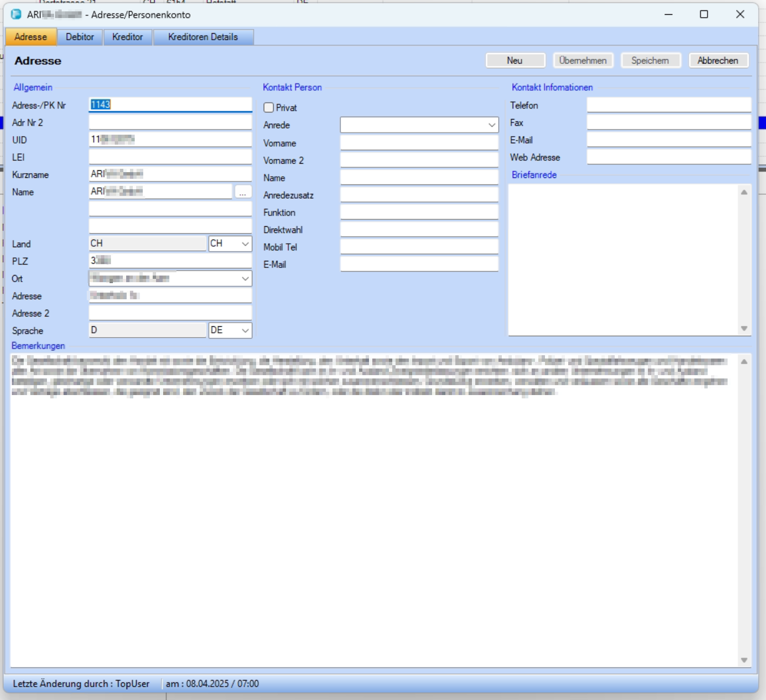Maximize the Adresse/Personenkonto window
The image size is (766, 700).
704,14
